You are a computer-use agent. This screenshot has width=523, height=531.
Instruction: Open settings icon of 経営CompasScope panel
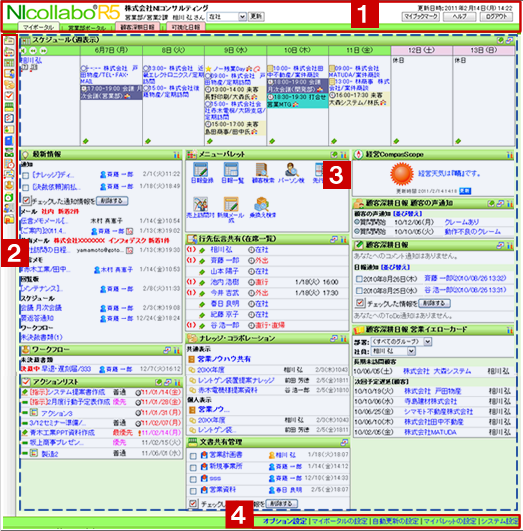510,155
